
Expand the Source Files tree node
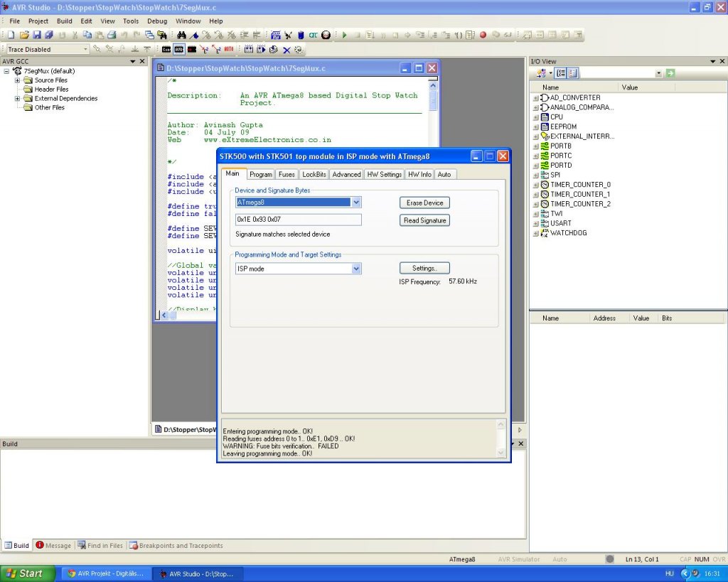[17, 80]
